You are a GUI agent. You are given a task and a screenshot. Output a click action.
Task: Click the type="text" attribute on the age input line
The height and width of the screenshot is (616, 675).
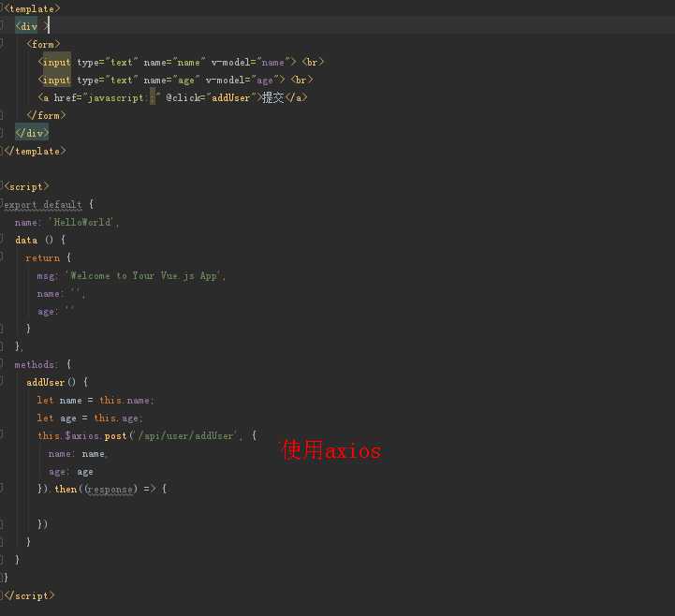click(x=108, y=81)
